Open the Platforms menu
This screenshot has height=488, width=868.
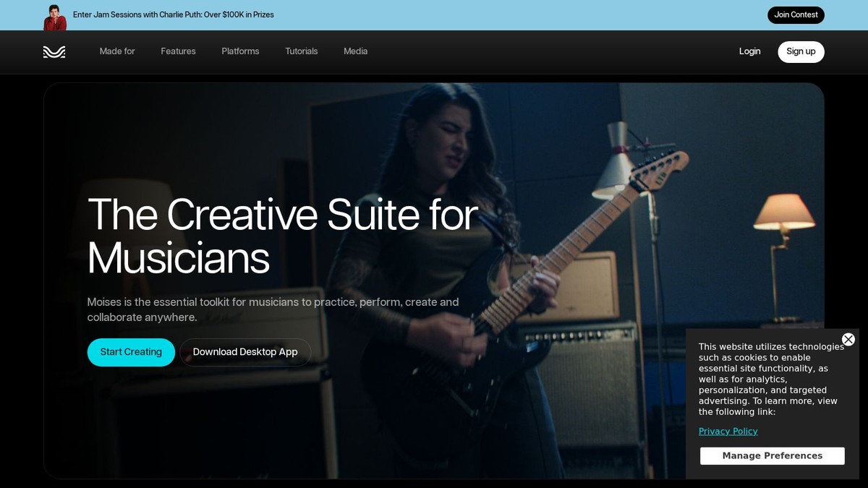[239, 51]
